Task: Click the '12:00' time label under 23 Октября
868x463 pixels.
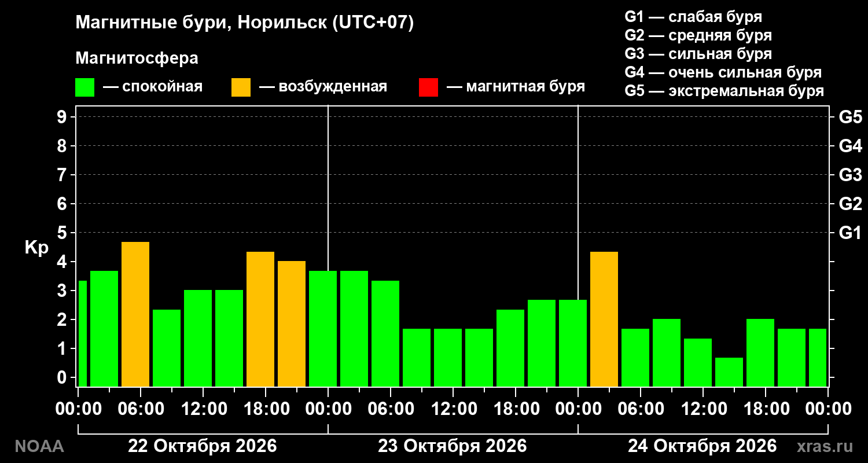Action: (x=453, y=409)
